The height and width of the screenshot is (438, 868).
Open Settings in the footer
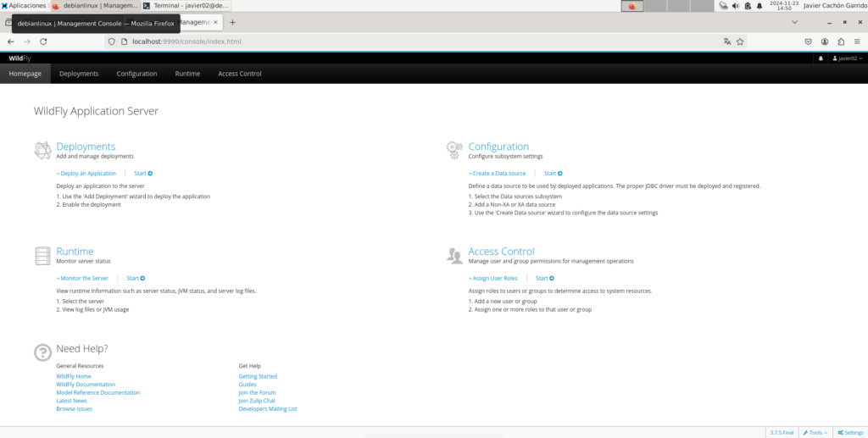(850, 432)
